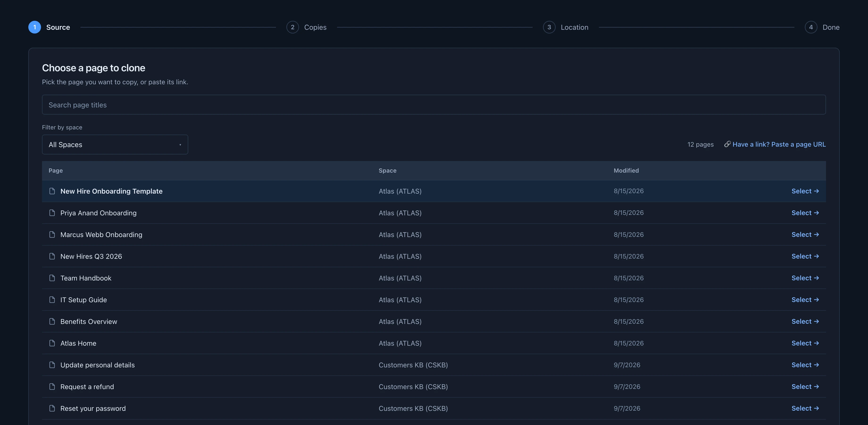The image size is (868, 425).
Task: Click the Atlas Home page title
Action: 78,343
